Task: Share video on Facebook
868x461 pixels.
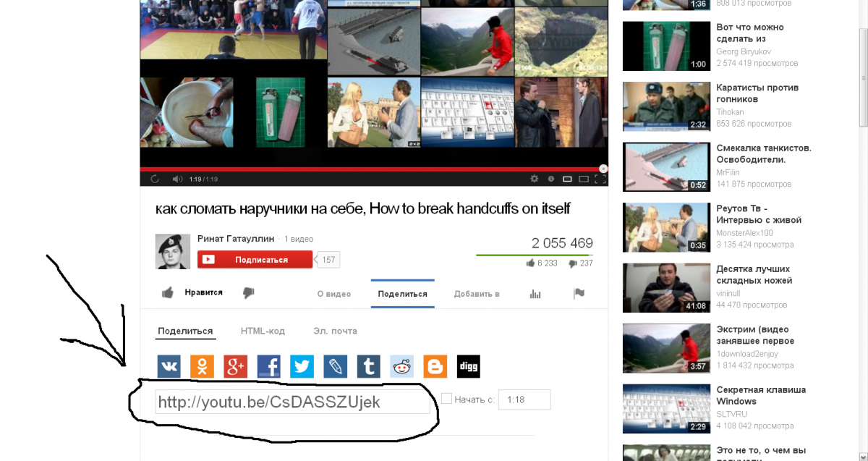Action: click(268, 366)
